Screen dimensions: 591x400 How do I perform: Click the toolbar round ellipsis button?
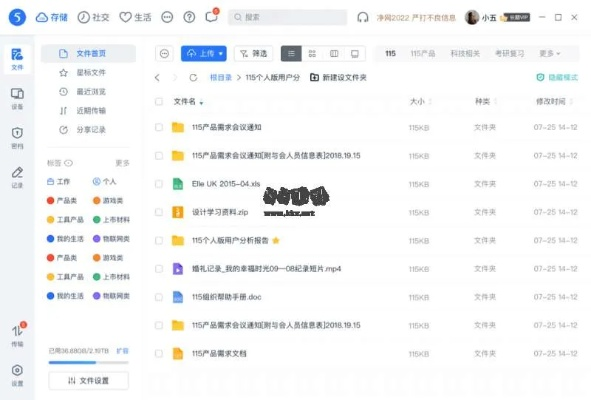[164, 54]
